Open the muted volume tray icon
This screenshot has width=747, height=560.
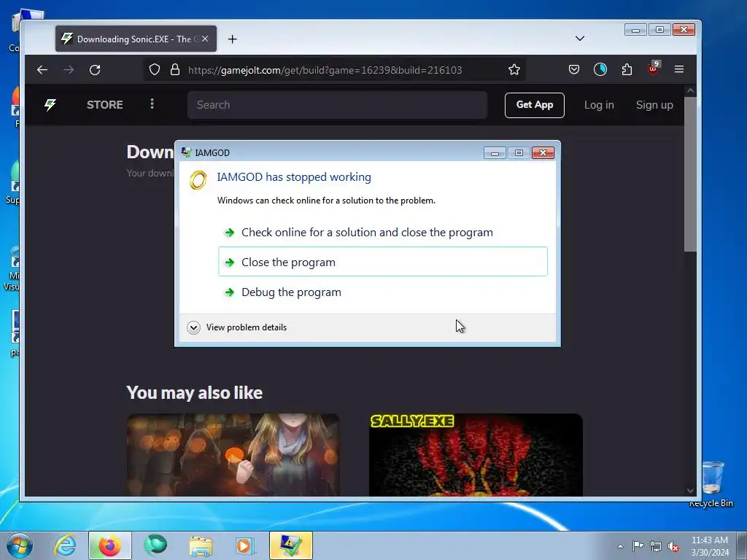click(x=673, y=546)
